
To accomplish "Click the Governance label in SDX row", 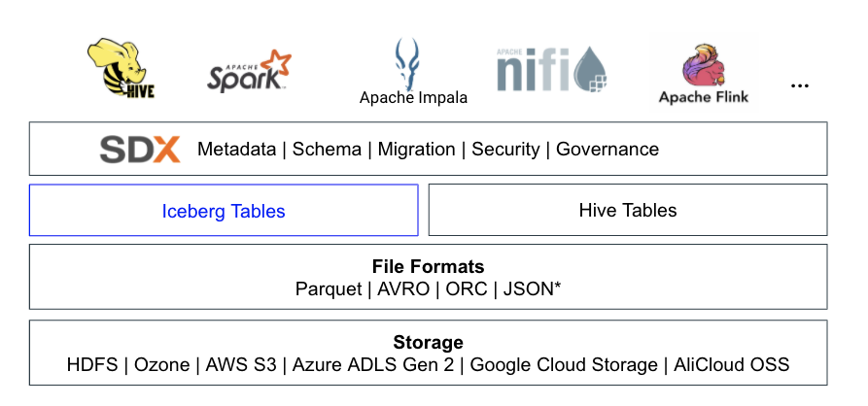I will pyautogui.click(x=608, y=150).
